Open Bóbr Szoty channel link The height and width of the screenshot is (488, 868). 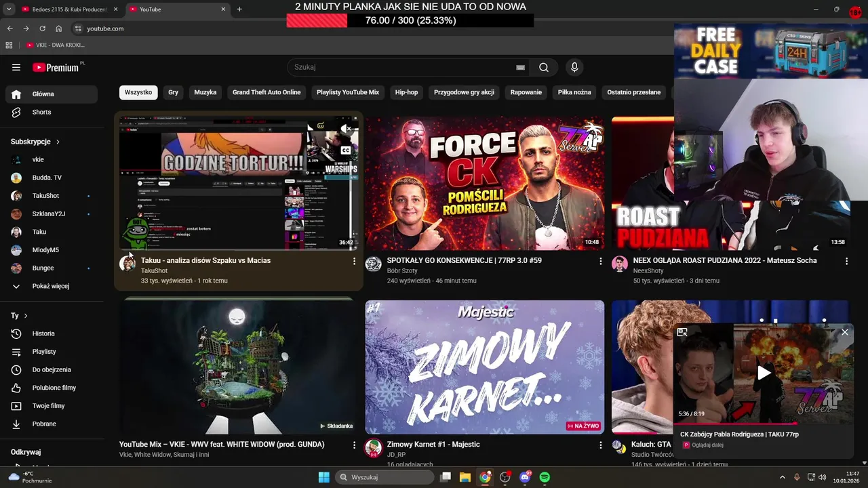coord(402,271)
